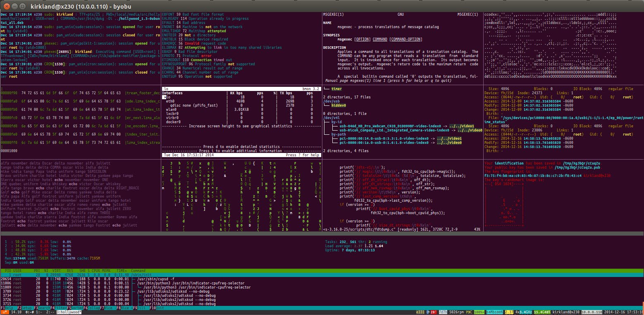
Task: Click F7 Nice - in htop
Action: (108, 308)
